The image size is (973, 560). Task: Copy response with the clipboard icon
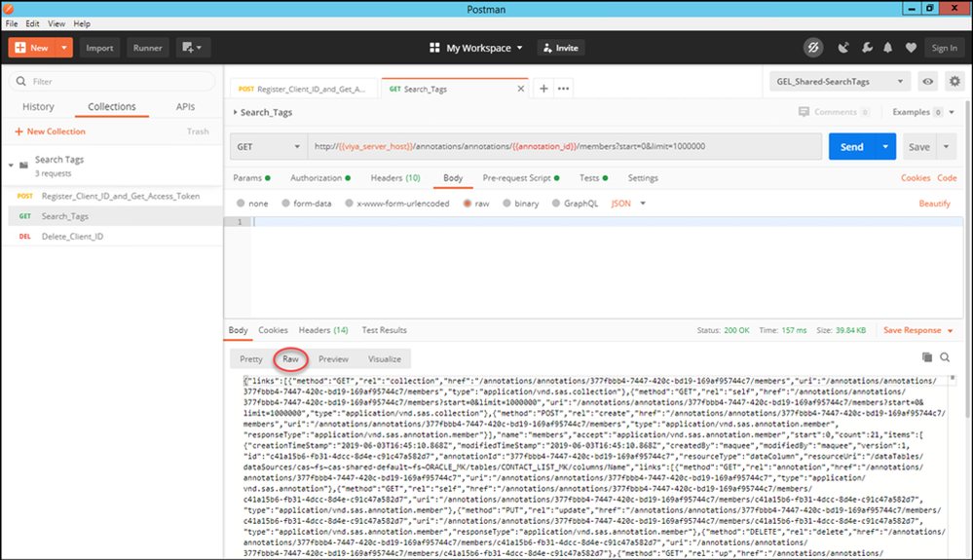[927, 357]
